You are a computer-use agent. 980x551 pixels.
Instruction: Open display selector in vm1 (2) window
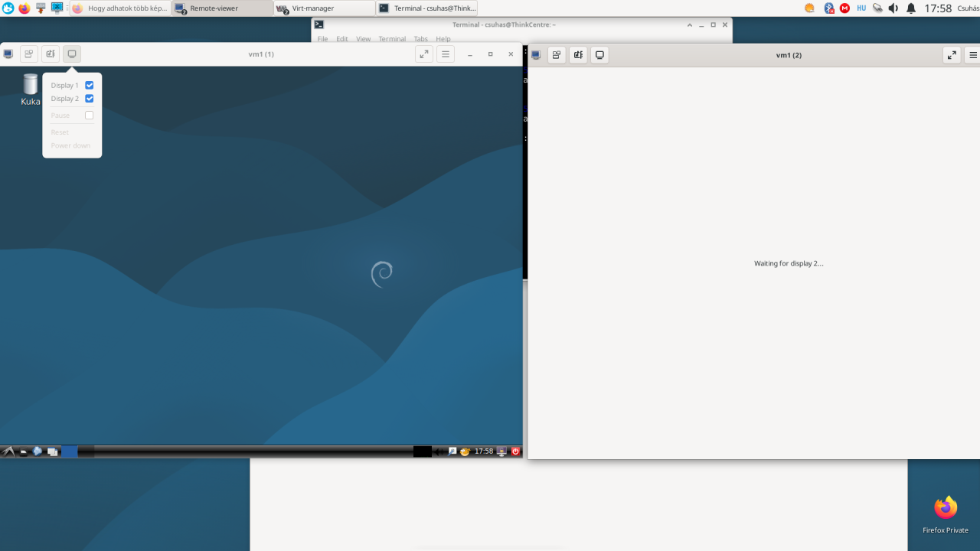[600, 55]
